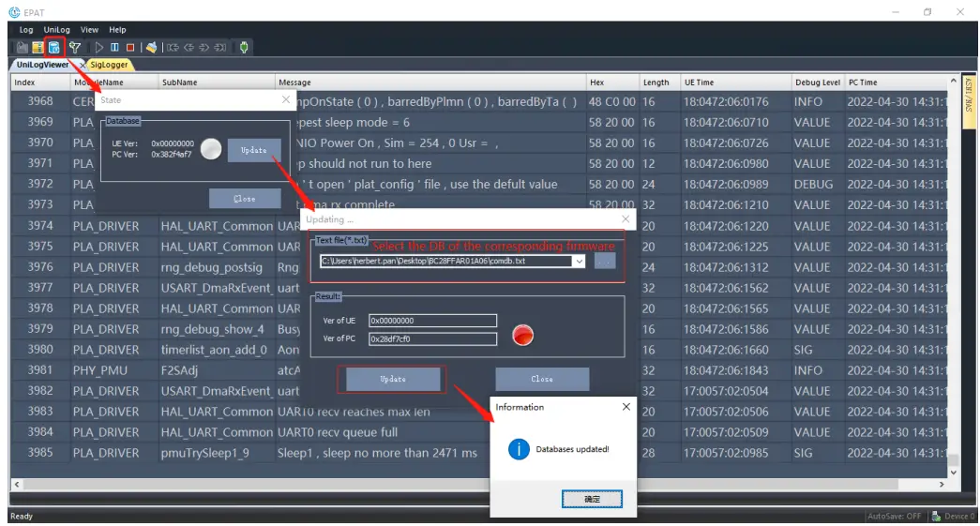Click the Ver of PC field

pos(432,338)
